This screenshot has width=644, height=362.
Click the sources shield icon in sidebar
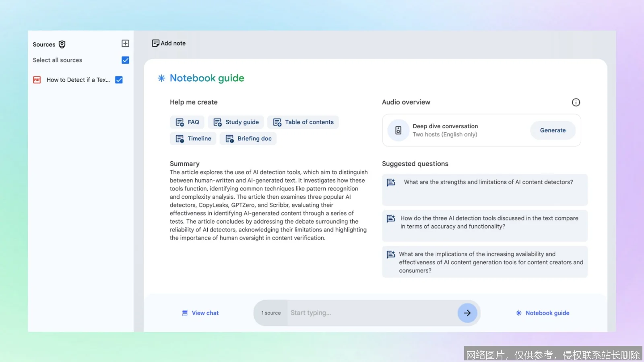[62, 44]
